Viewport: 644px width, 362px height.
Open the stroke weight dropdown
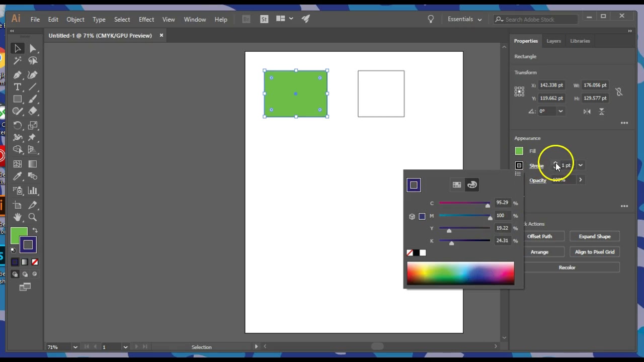tap(580, 165)
